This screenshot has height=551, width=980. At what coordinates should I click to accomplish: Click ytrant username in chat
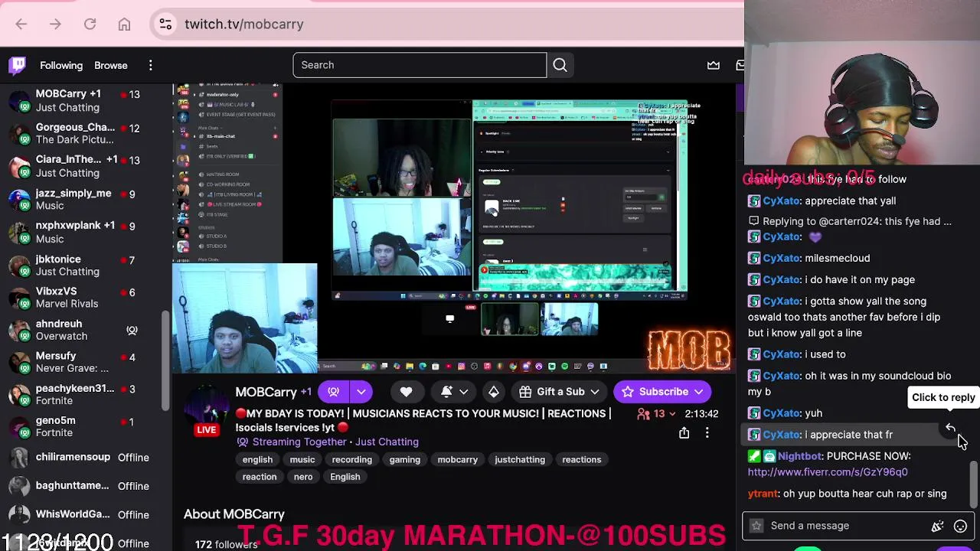pyautogui.click(x=763, y=494)
